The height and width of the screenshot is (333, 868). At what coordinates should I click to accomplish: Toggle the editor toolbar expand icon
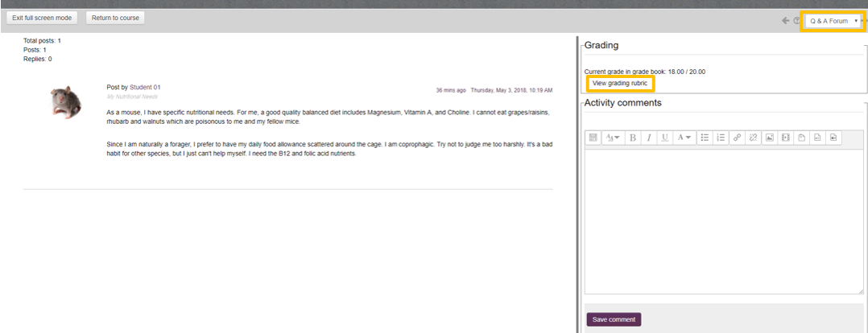pos(593,138)
